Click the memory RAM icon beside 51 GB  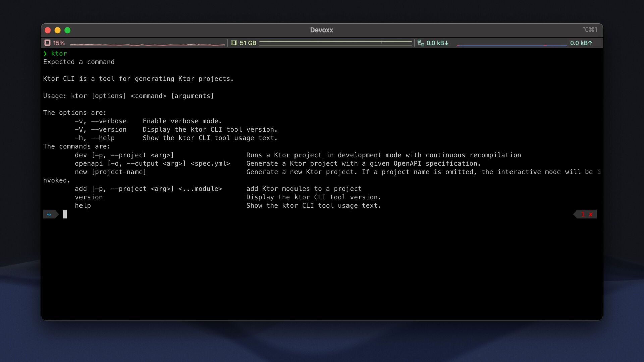pos(234,43)
